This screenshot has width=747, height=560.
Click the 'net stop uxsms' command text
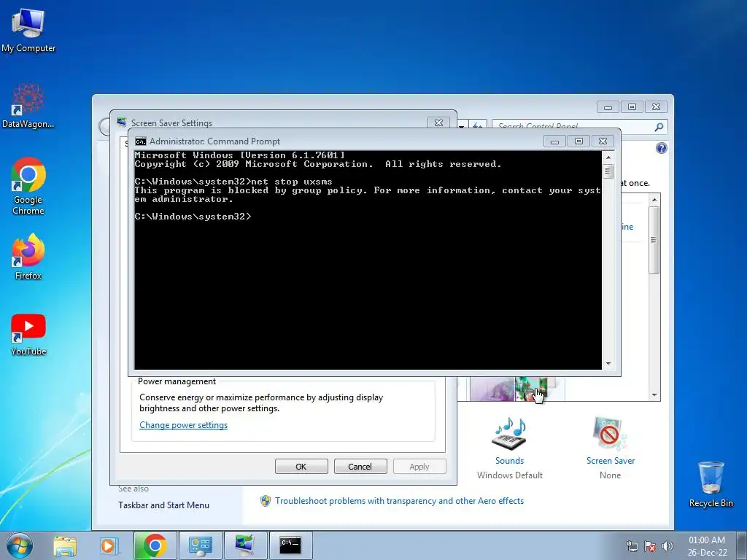[x=292, y=182]
